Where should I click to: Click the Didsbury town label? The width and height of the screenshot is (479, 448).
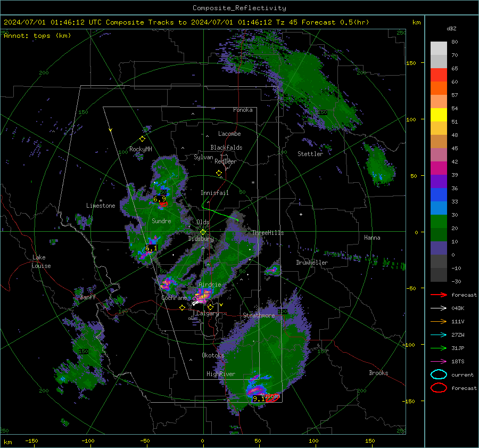pyautogui.click(x=201, y=239)
